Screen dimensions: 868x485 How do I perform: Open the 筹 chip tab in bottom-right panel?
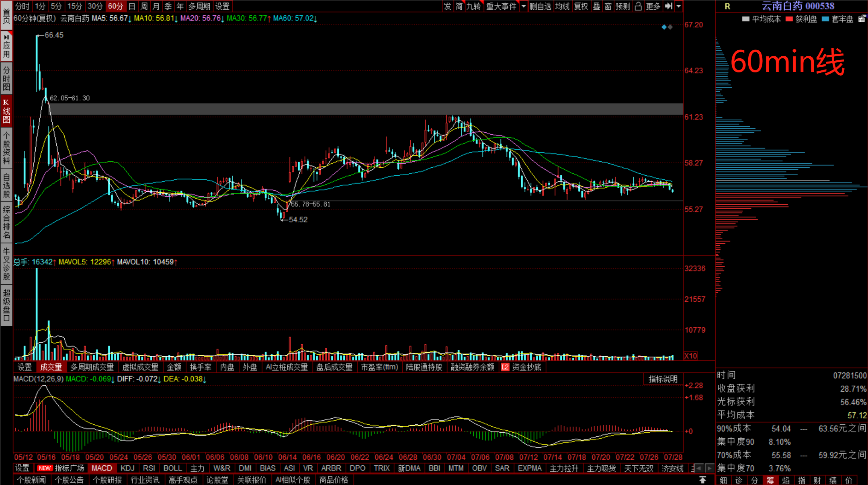(770, 480)
